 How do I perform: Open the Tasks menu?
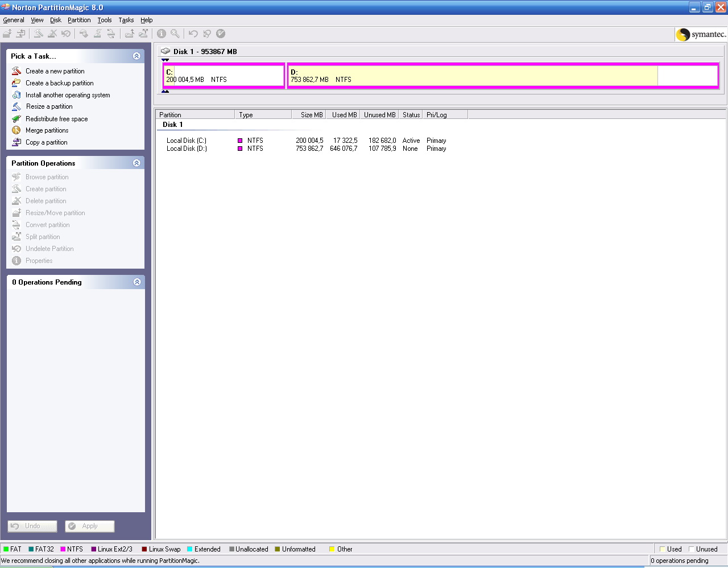tap(126, 20)
